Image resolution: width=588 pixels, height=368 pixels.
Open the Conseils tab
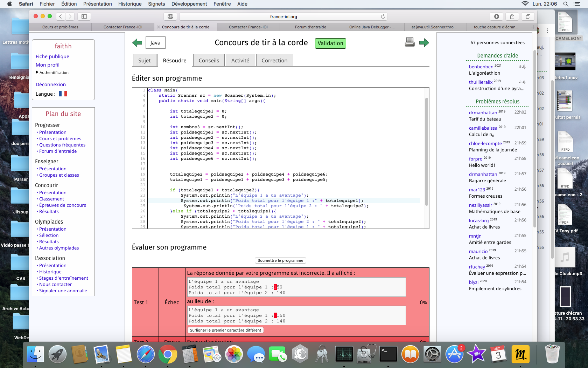(x=209, y=60)
